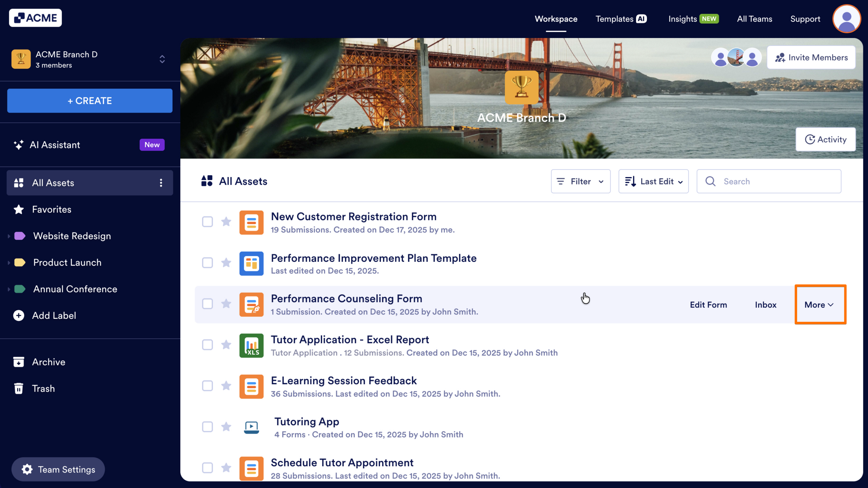Open Team Settings
Viewport: 868px width, 488px height.
(58, 469)
